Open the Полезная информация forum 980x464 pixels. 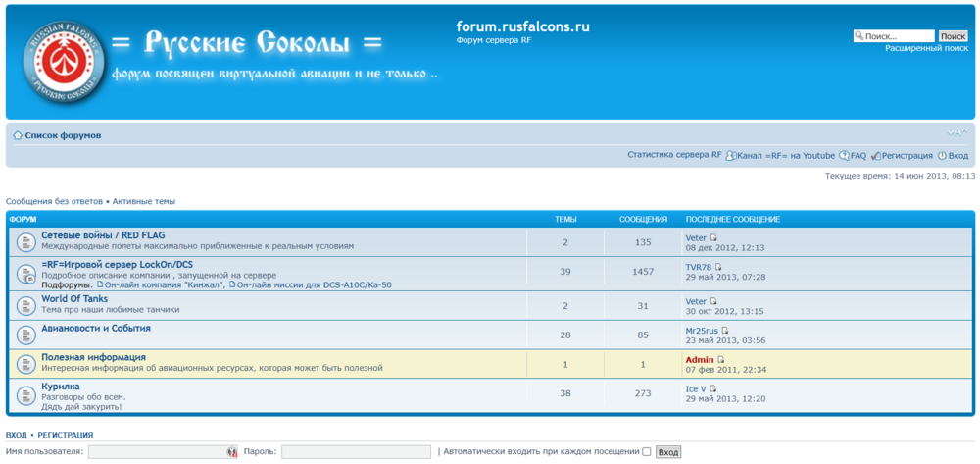(x=94, y=357)
